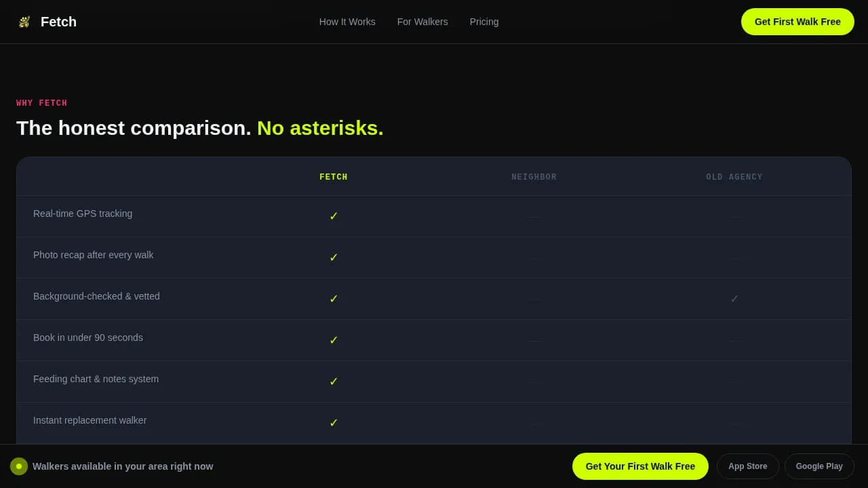Select the FETCH column header
This screenshot has width=868, height=488.
tap(334, 178)
